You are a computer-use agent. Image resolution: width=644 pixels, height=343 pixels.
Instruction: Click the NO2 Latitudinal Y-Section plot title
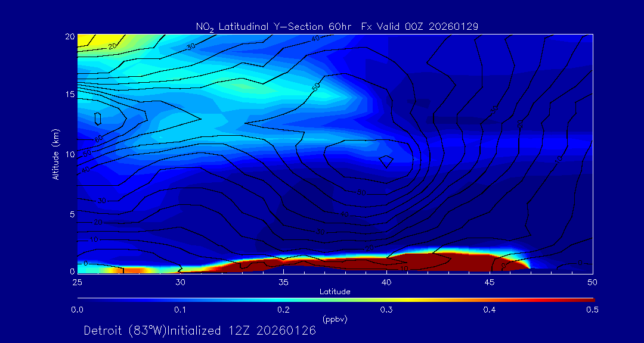pos(337,26)
